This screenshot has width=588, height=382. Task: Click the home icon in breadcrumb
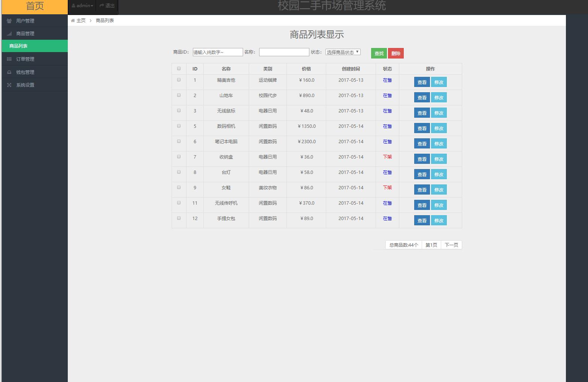(73, 21)
